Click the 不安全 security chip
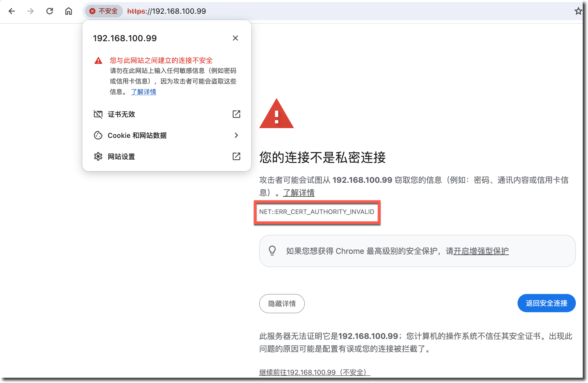Image resolution: width=588 pixels, height=383 pixels. pos(104,11)
